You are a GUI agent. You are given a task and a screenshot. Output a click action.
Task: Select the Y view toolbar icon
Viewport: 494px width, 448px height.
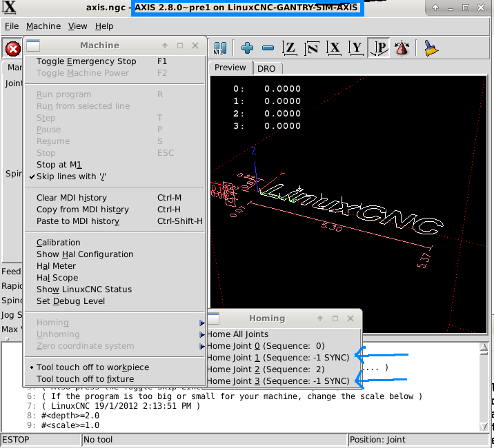pos(356,48)
